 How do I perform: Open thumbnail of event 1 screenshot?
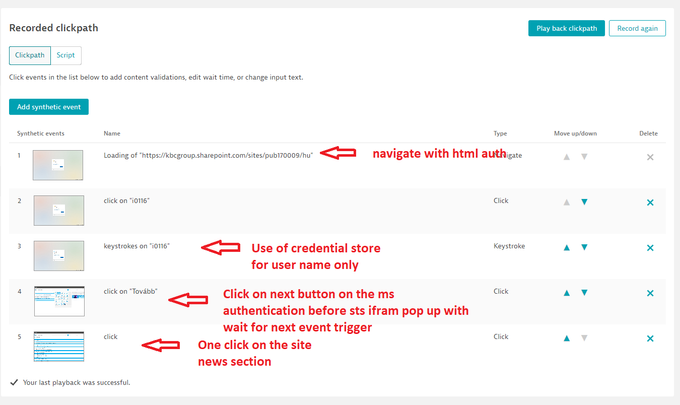point(58,164)
